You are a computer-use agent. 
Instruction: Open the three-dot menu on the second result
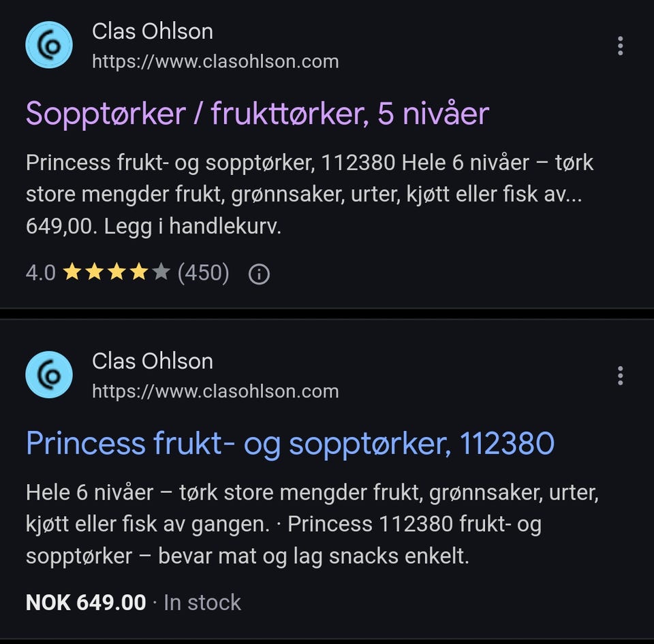[620, 375]
